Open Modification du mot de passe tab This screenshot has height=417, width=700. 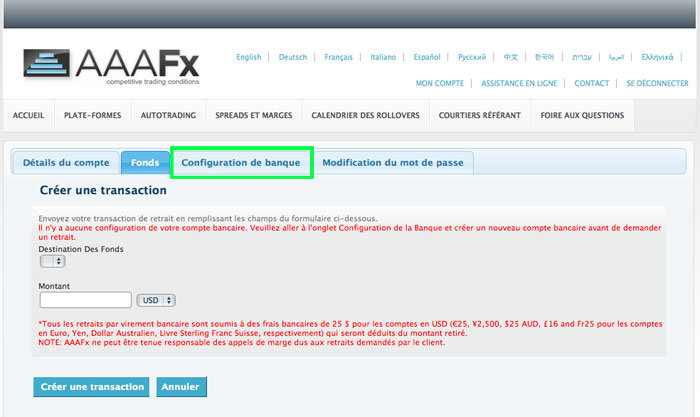coord(393,162)
